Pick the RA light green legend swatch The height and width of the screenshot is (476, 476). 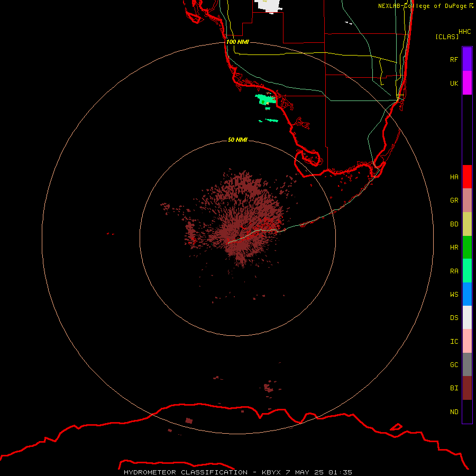(467, 271)
